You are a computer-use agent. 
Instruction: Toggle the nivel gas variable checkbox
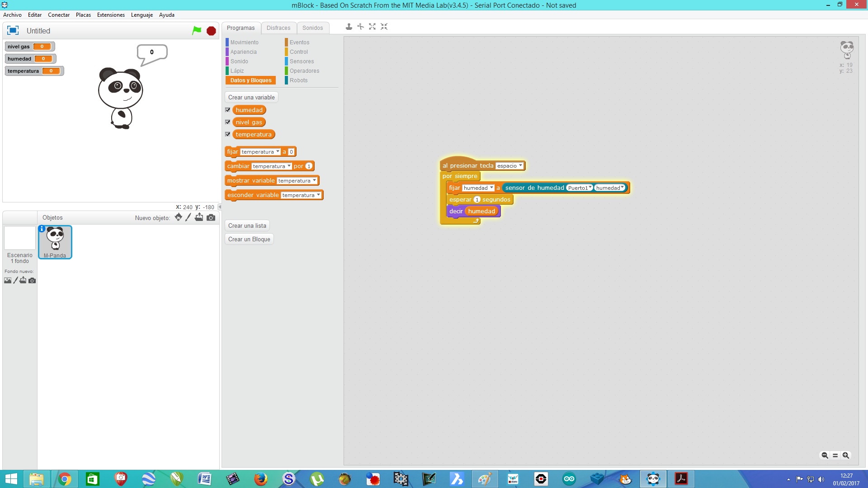point(228,122)
